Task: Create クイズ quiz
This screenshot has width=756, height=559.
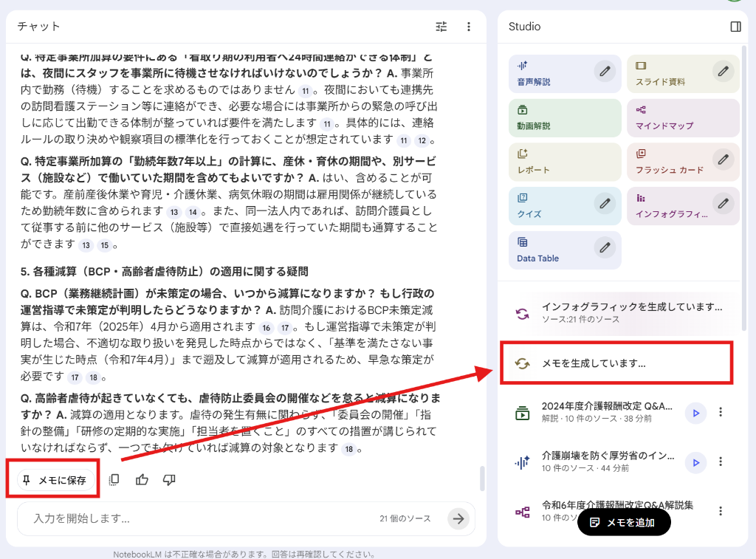Action: (x=565, y=206)
